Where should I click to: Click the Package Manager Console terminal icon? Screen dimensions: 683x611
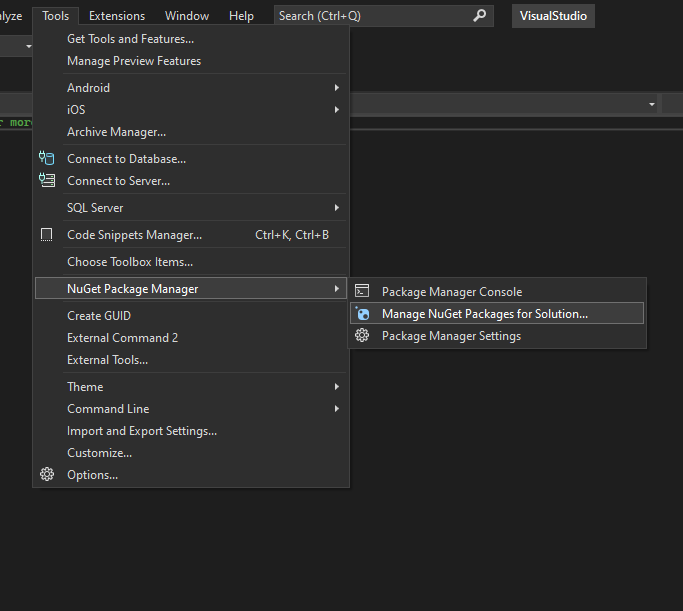coord(362,290)
